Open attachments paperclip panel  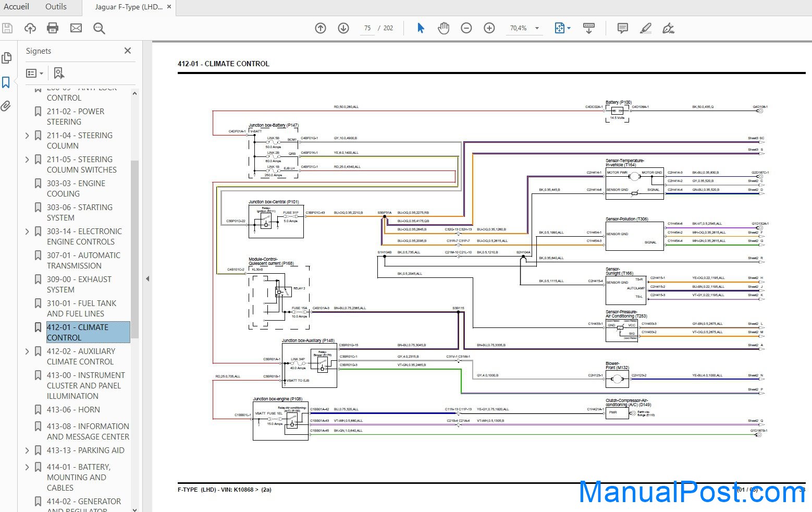click(x=6, y=106)
